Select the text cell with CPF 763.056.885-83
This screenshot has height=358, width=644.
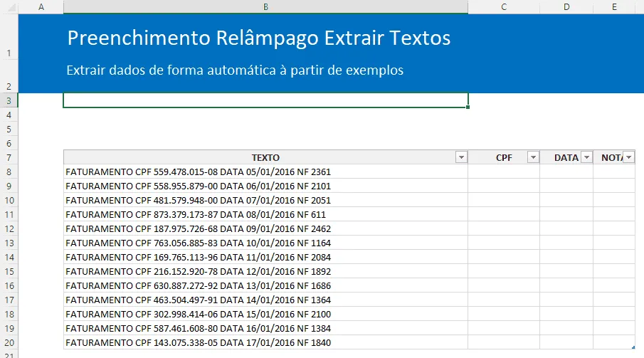265,243
